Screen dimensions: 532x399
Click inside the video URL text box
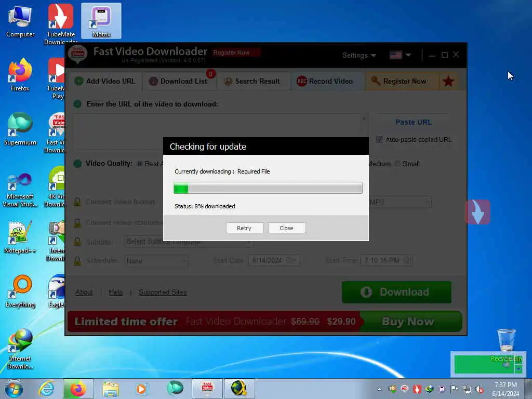(x=220, y=131)
